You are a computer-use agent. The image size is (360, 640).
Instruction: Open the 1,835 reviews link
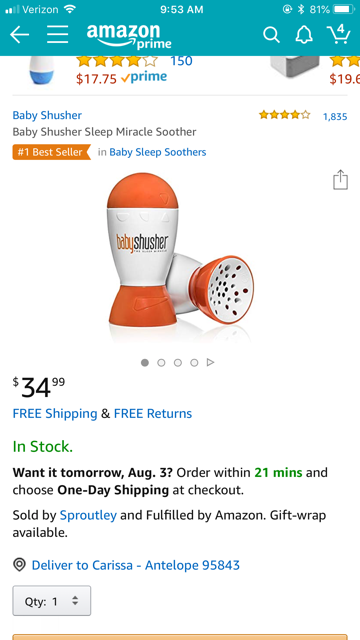[335, 116]
